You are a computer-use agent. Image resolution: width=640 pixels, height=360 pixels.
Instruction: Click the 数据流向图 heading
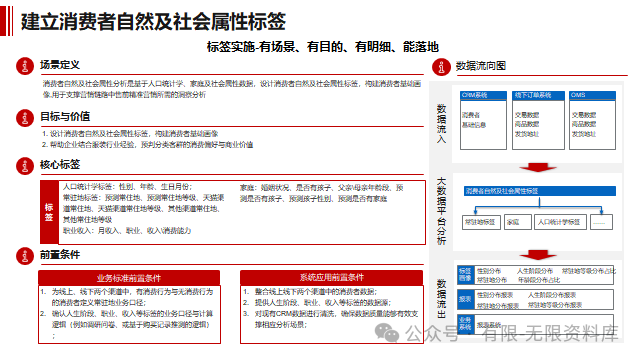pyautogui.click(x=481, y=66)
